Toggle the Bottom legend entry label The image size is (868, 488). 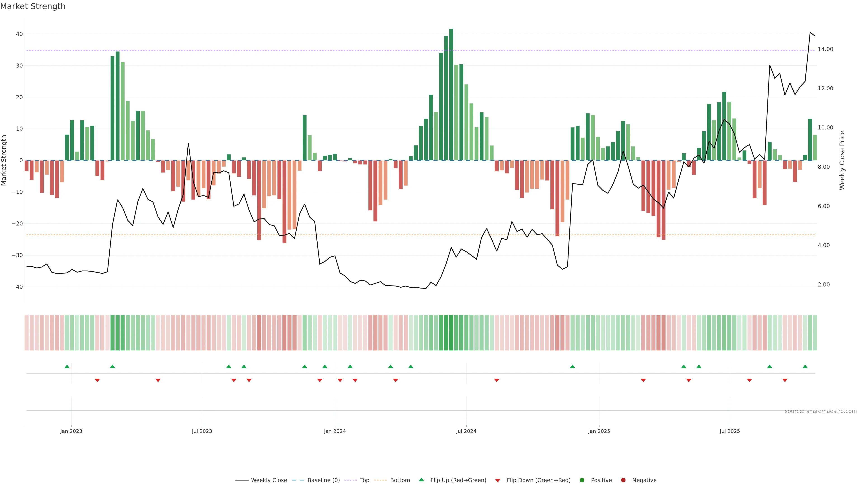click(400, 480)
